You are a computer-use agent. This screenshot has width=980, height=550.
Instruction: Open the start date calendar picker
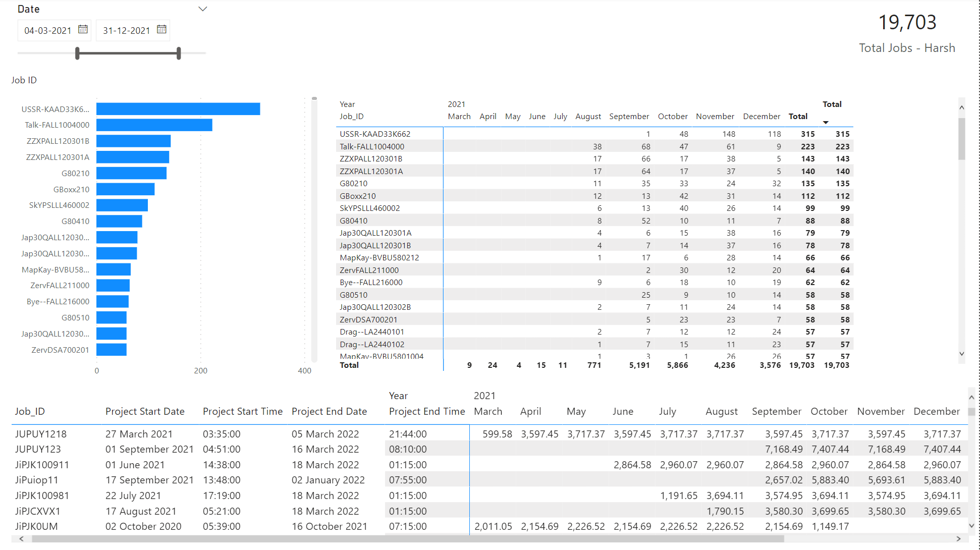point(83,30)
